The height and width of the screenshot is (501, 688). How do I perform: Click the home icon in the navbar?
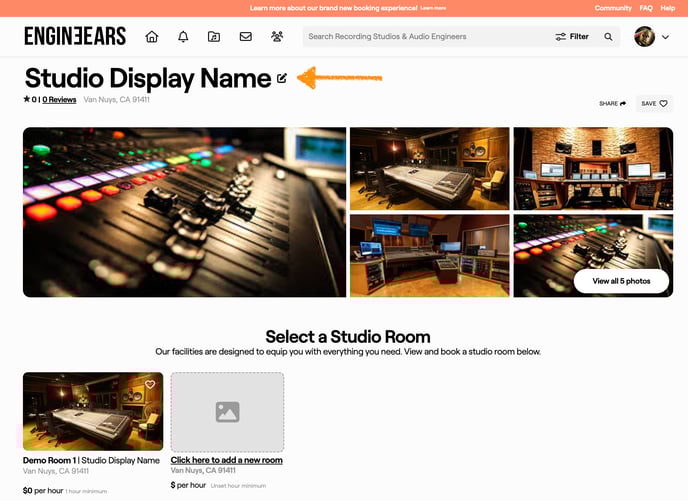pos(152,37)
